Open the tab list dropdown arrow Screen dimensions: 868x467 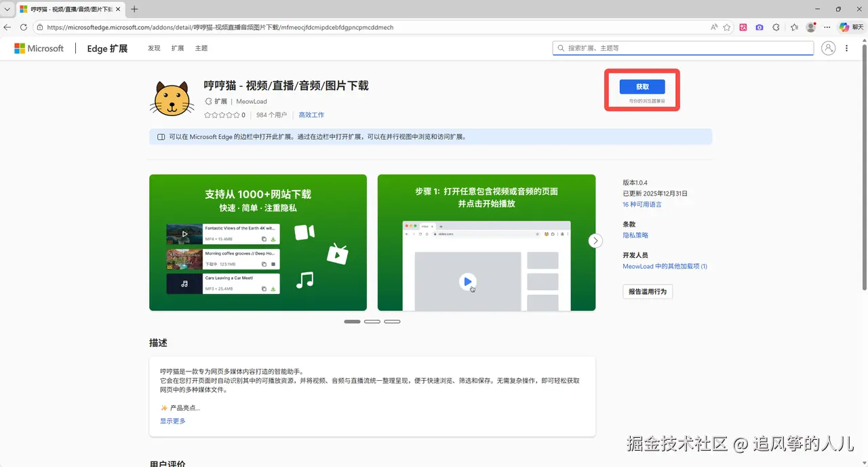pyautogui.click(x=7, y=9)
